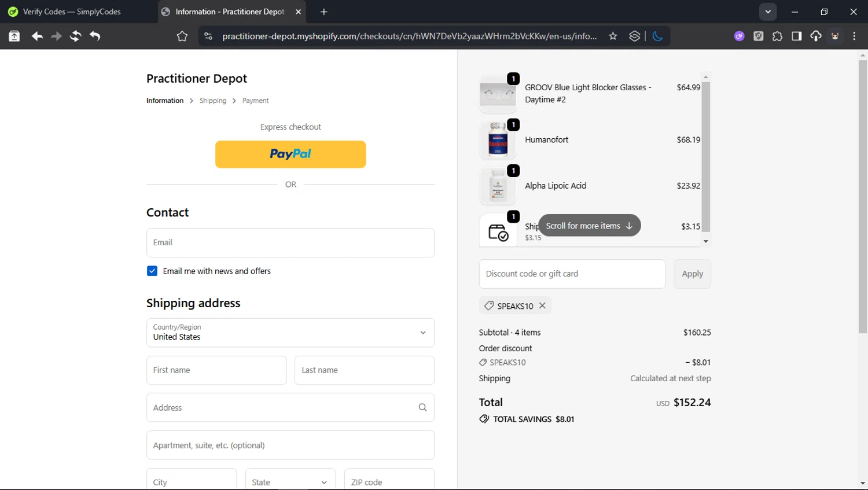Bookmark this page with address-bar star
The height and width of the screenshot is (490, 868).
613,36
